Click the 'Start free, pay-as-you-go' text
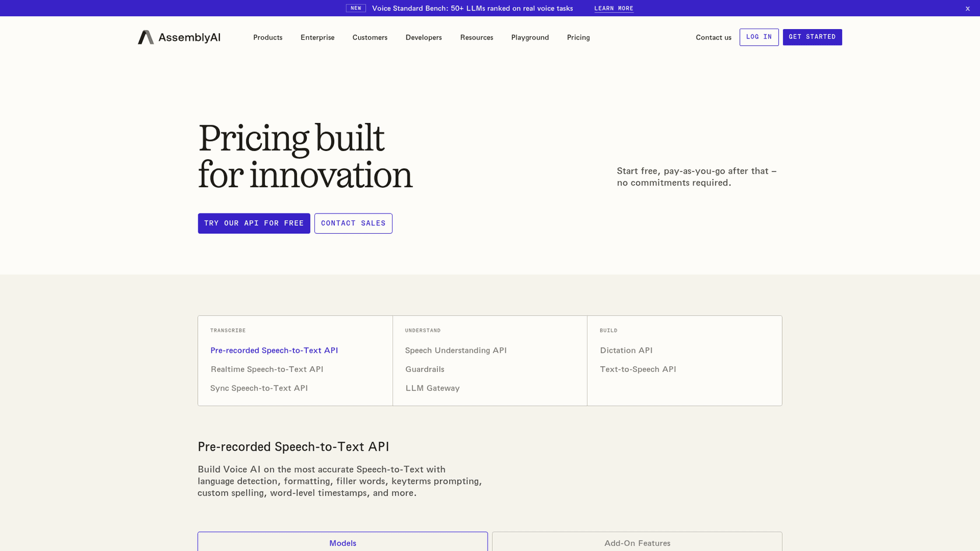 [696, 177]
